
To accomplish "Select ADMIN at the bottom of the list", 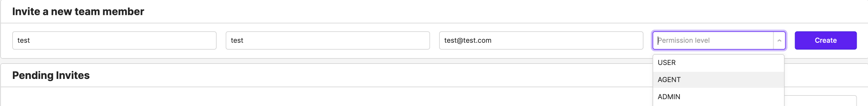I will tap(718, 97).
